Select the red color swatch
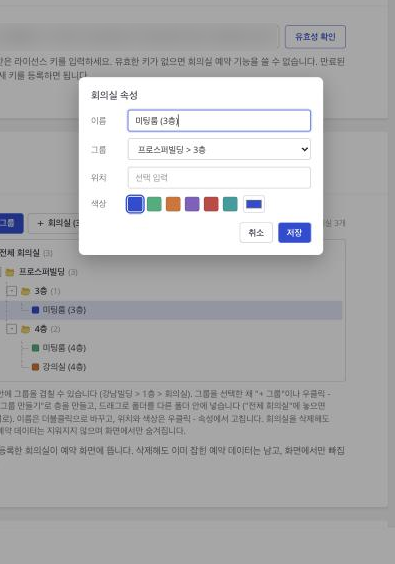The width and height of the screenshot is (395, 564). point(211,204)
